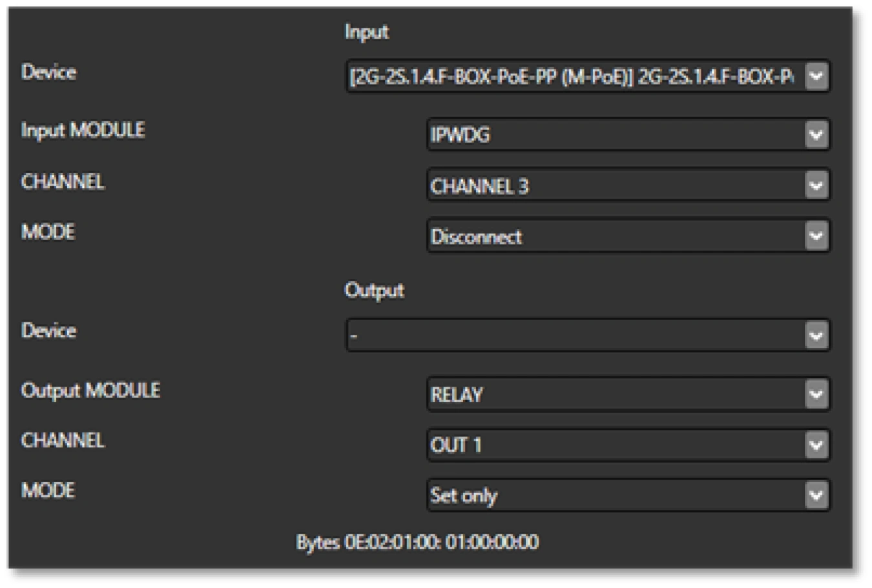Expand the Output MODULE dropdown showing RELAY

[x=614, y=394]
